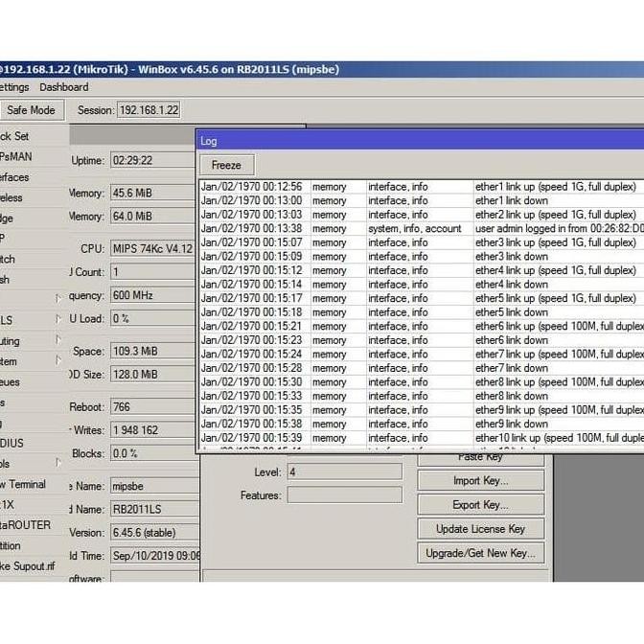644x644 pixels.
Task: Select Make Supout.rif in the sidebar
Action: point(28,566)
